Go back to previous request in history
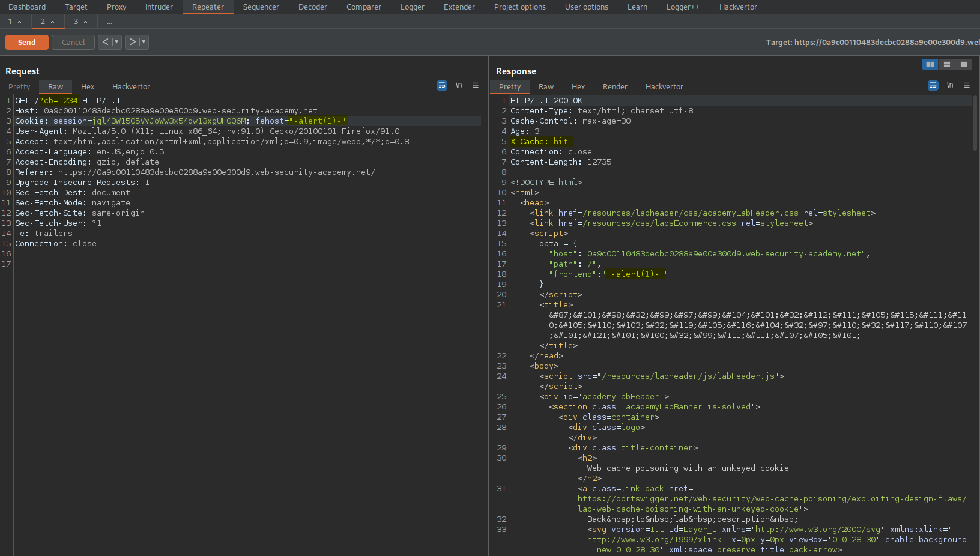The image size is (980, 556). click(x=105, y=42)
